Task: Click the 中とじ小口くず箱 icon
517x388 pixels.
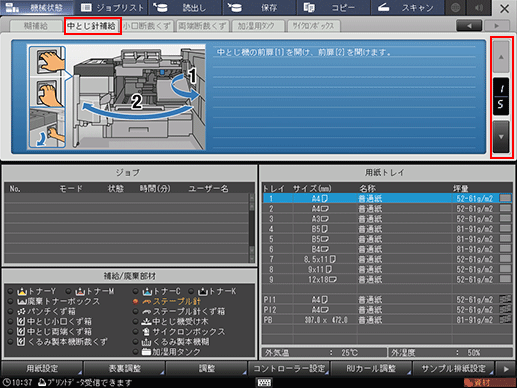Action: 21,322
